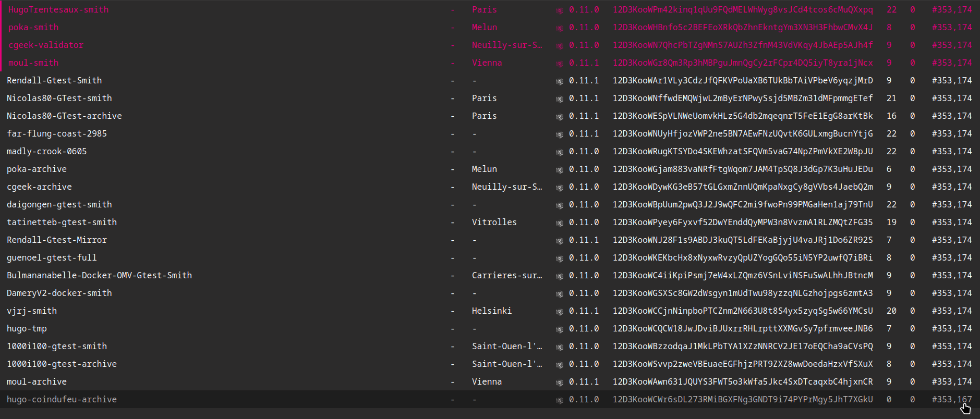The height and width of the screenshot is (419, 980).
Task: Click implementation icon next to poka-smith version
Action: pos(559,28)
